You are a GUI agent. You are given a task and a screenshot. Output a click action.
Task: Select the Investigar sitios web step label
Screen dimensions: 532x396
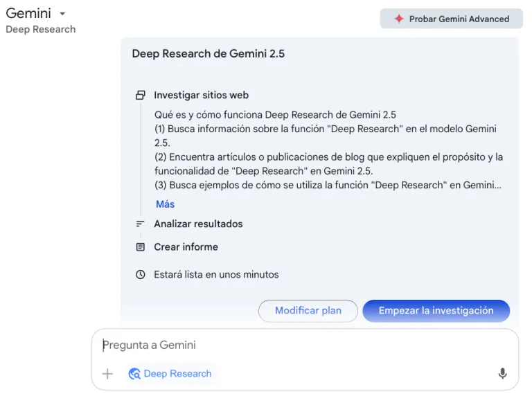click(x=201, y=96)
